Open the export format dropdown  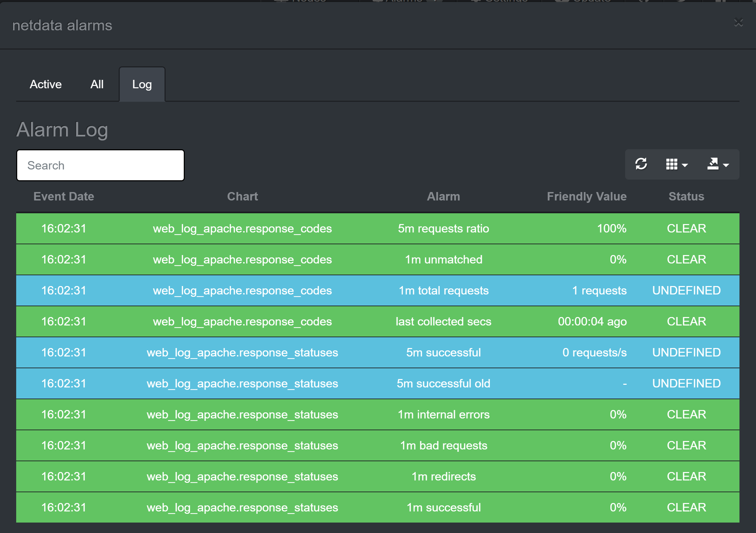pyautogui.click(x=726, y=166)
